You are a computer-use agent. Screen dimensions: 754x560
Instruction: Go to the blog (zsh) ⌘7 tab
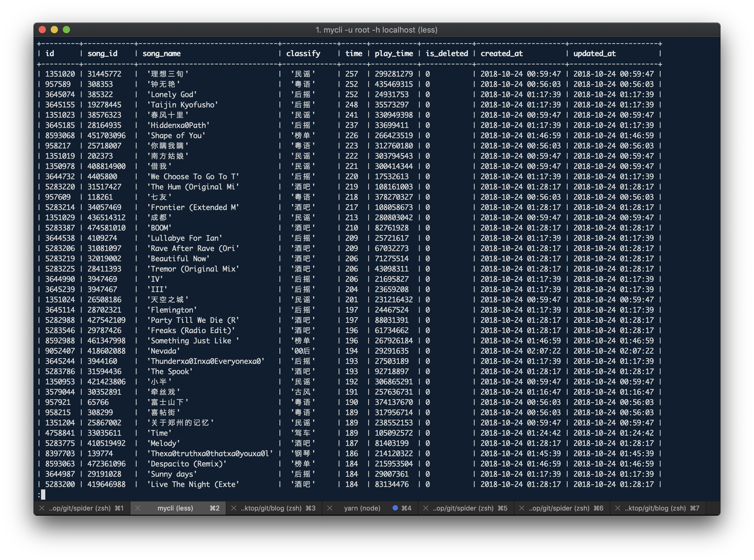pos(655,508)
